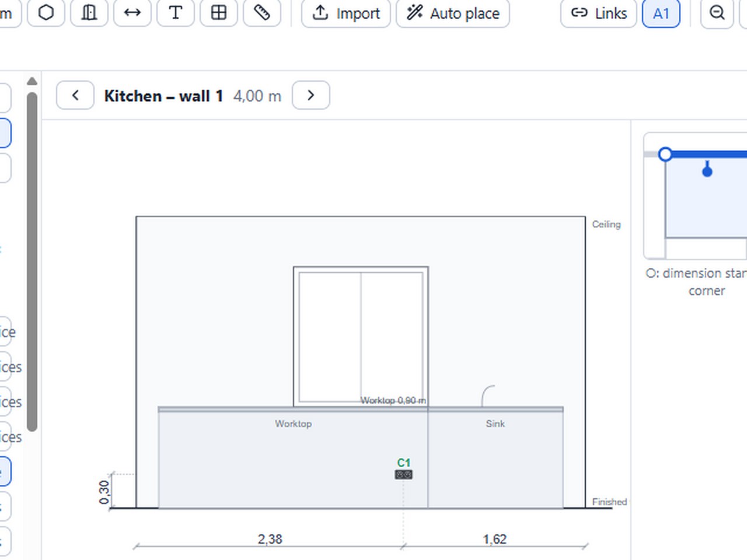Screen dimensions: 747x560
Task: Select the window in the wall elevation
Action: click(x=361, y=337)
